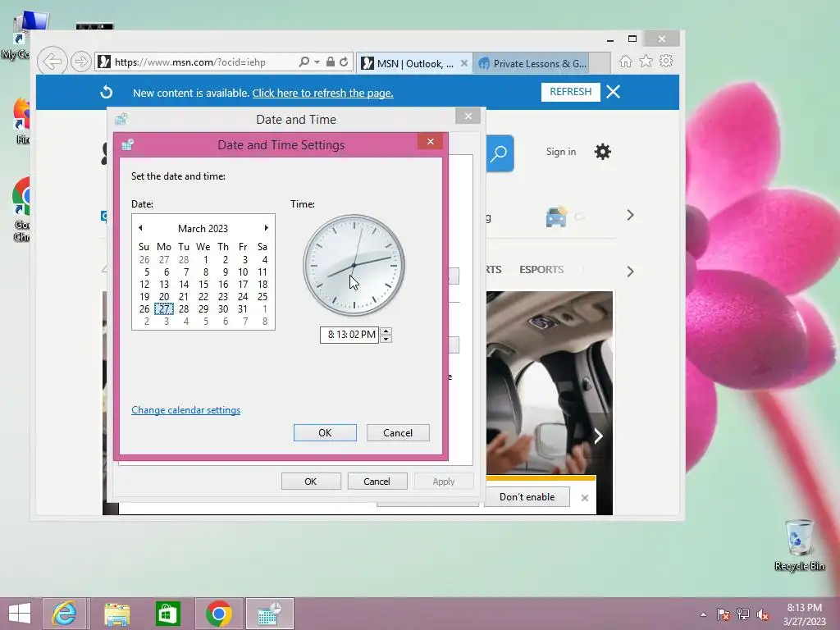Click the REFRESH button in notification bar

(571, 92)
